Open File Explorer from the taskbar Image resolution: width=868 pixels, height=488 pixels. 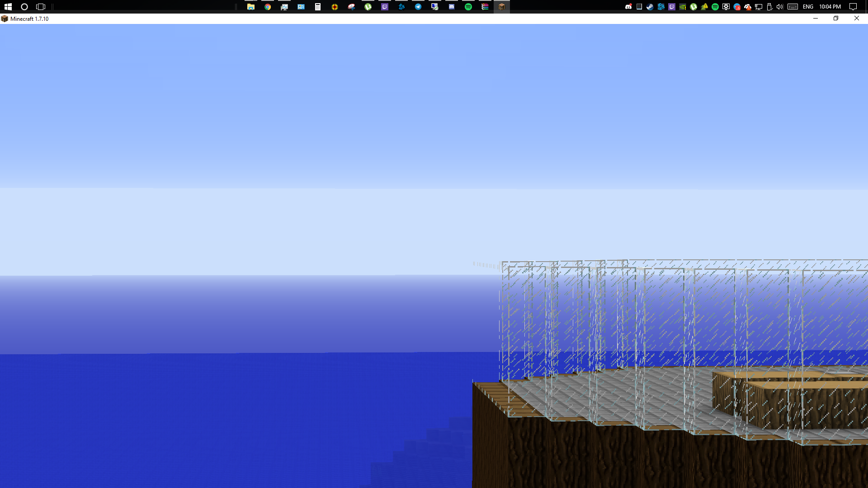click(x=251, y=7)
